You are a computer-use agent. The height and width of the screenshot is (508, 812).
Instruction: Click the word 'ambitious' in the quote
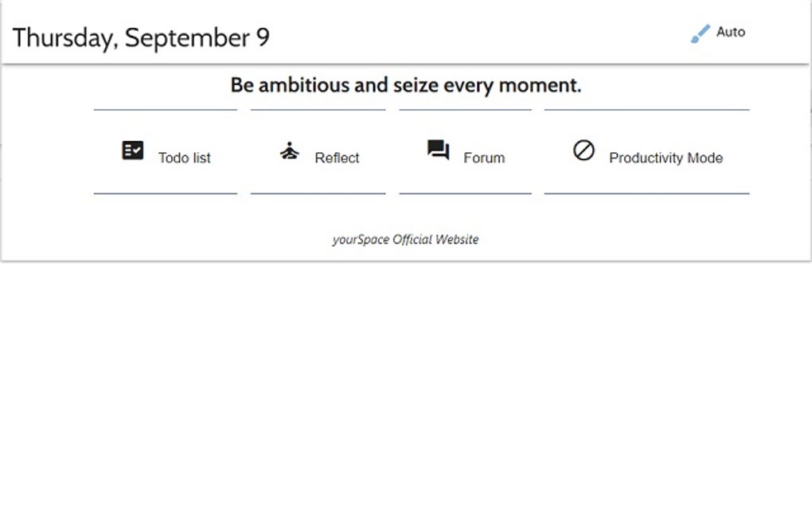[x=304, y=85]
